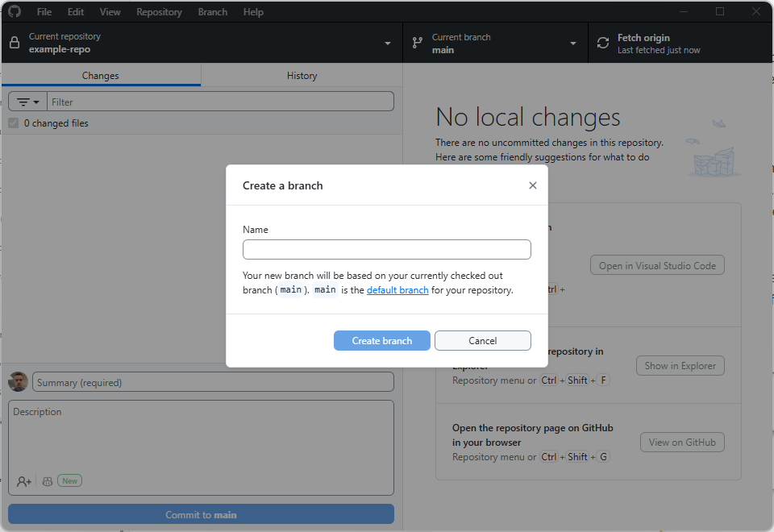
Task: Toggle the changed files checkbox
Action: pyautogui.click(x=13, y=123)
